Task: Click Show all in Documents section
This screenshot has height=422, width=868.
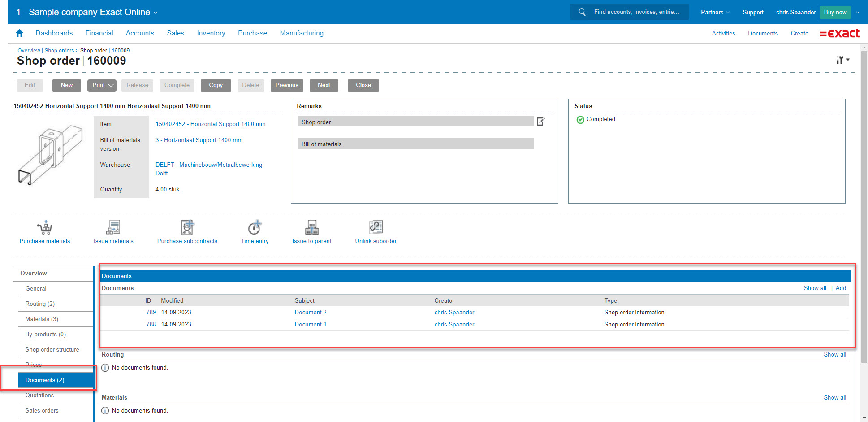Action: pyautogui.click(x=815, y=288)
